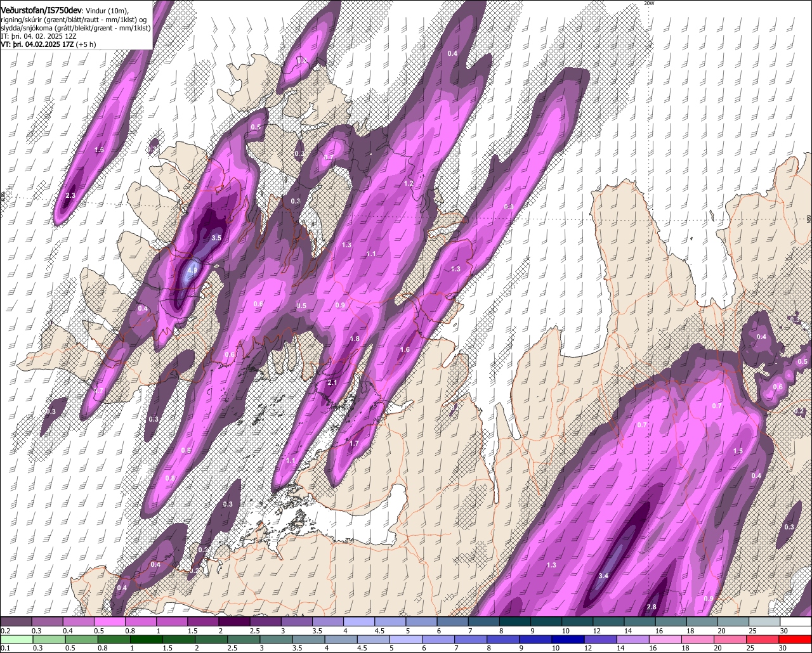Select the pale green 0.1 swatch in the rainfall legend
This screenshot has width=812, height=653.
[16, 639]
